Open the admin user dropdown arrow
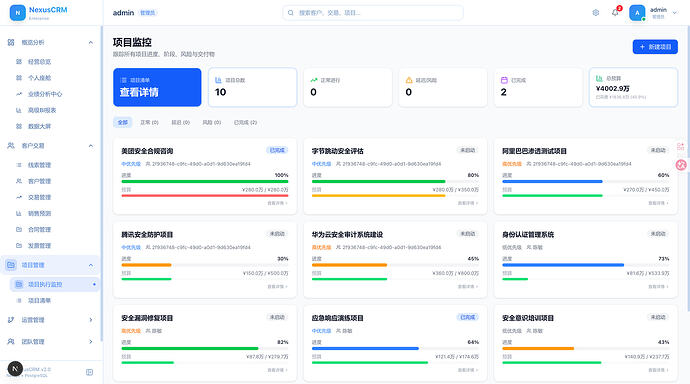Screen dimensions: 690x384 pyautogui.click(x=675, y=13)
